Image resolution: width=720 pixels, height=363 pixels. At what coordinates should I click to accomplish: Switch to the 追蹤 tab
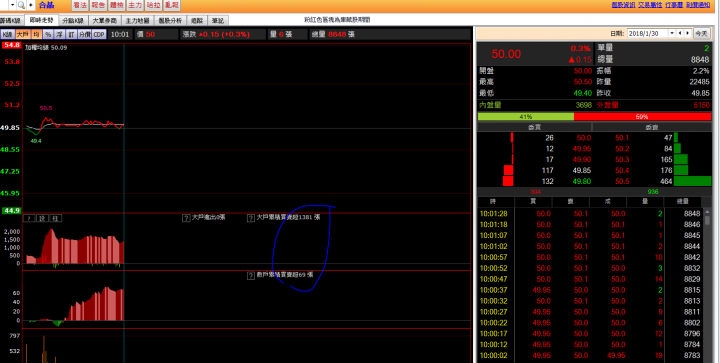tap(197, 21)
